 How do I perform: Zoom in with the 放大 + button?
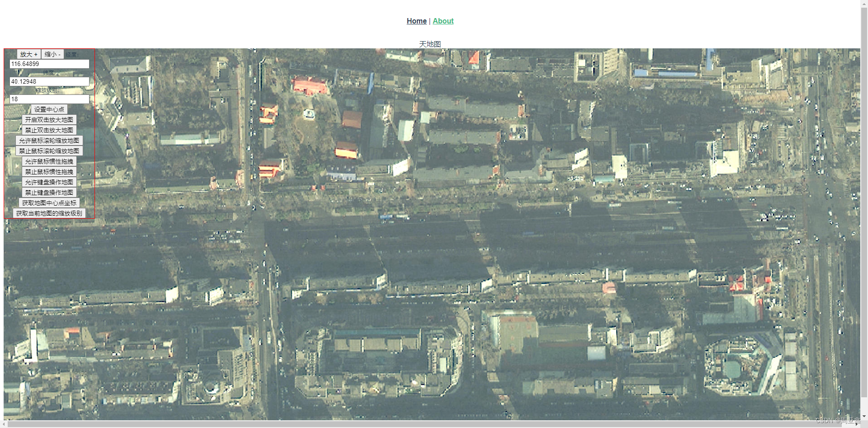(29, 54)
